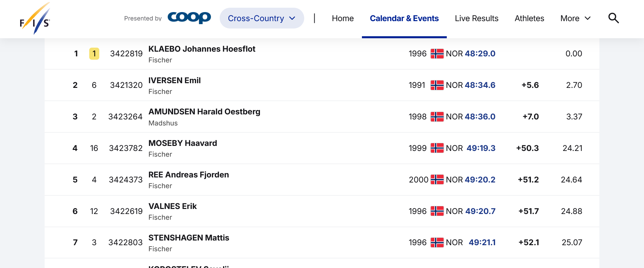Click Klaebo's Norwegian flag icon
644x268 pixels.
click(x=437, y=54)
